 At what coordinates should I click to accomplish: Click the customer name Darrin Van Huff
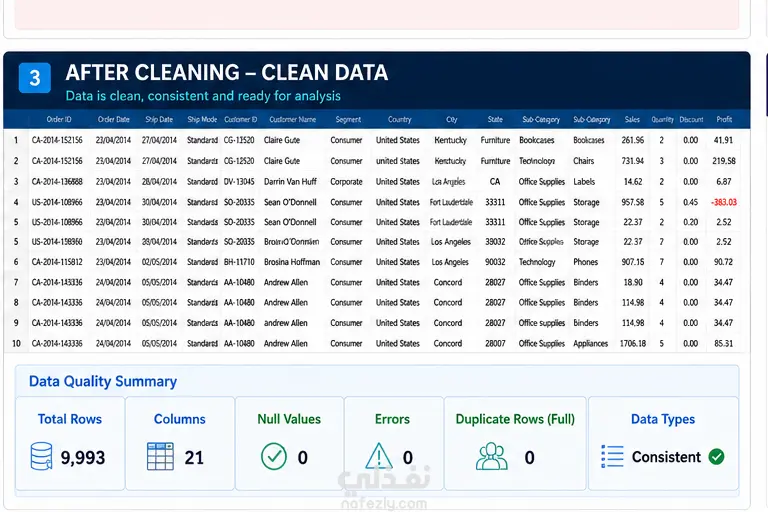(290, 181)
